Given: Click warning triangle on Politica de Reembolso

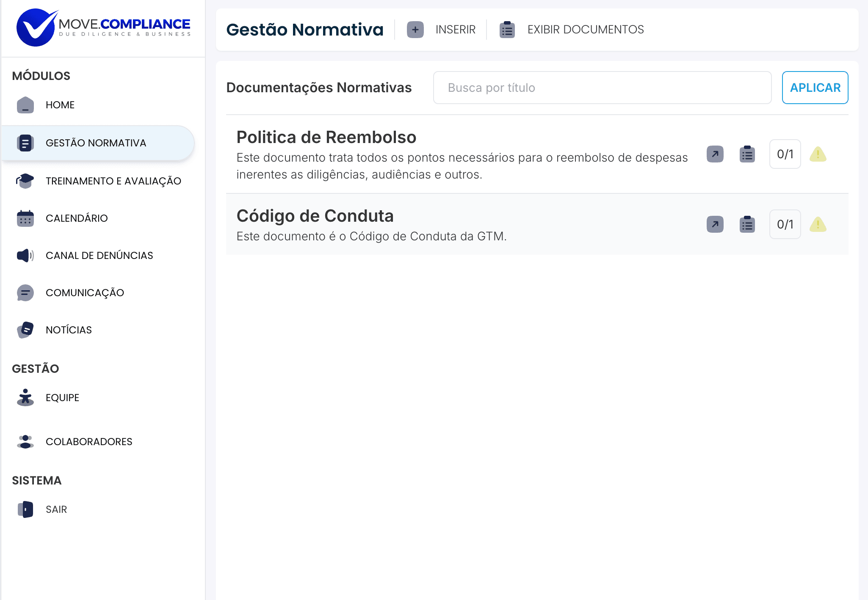Looking at the screenshot, I should [x=818, y=154].
